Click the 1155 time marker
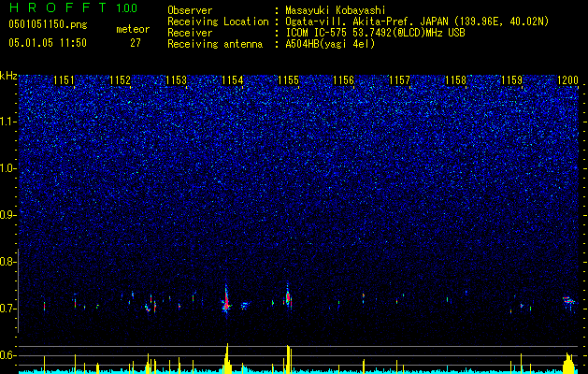Viewport: 588px width, 374px height. pos(288,80)
